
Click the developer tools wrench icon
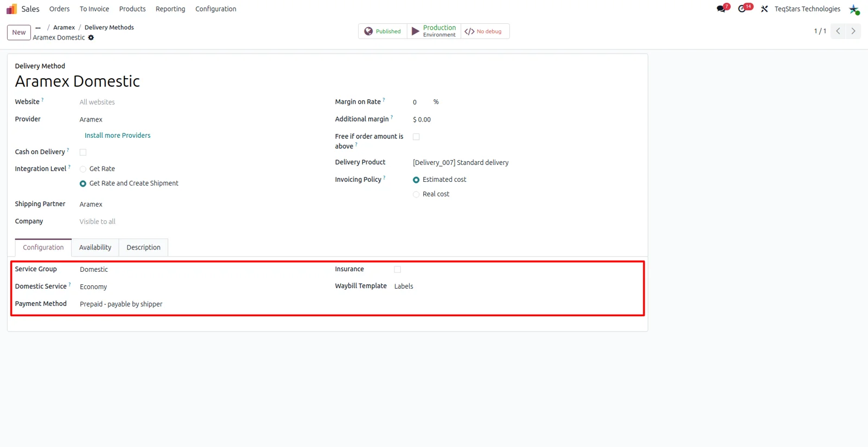(764, 9)
